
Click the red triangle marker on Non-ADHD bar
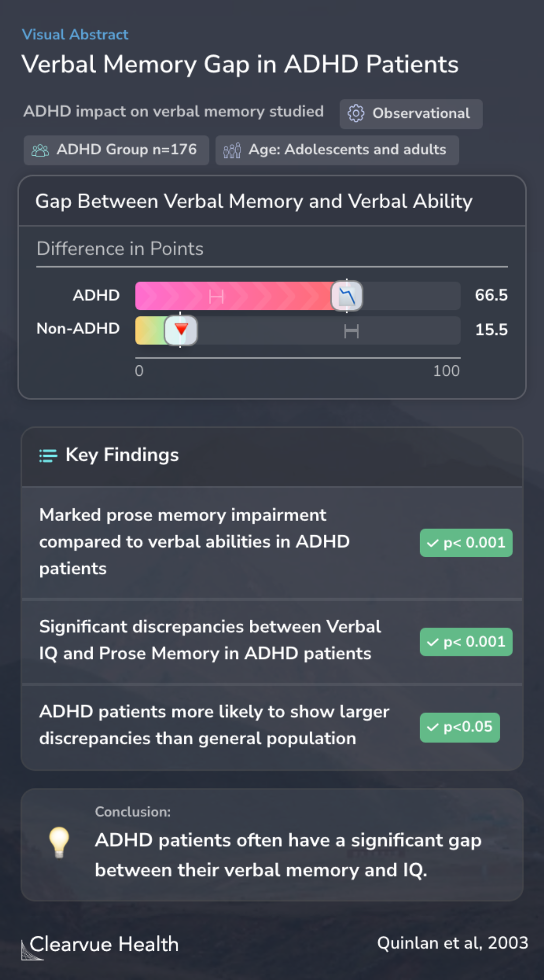[x=181, y=330]
